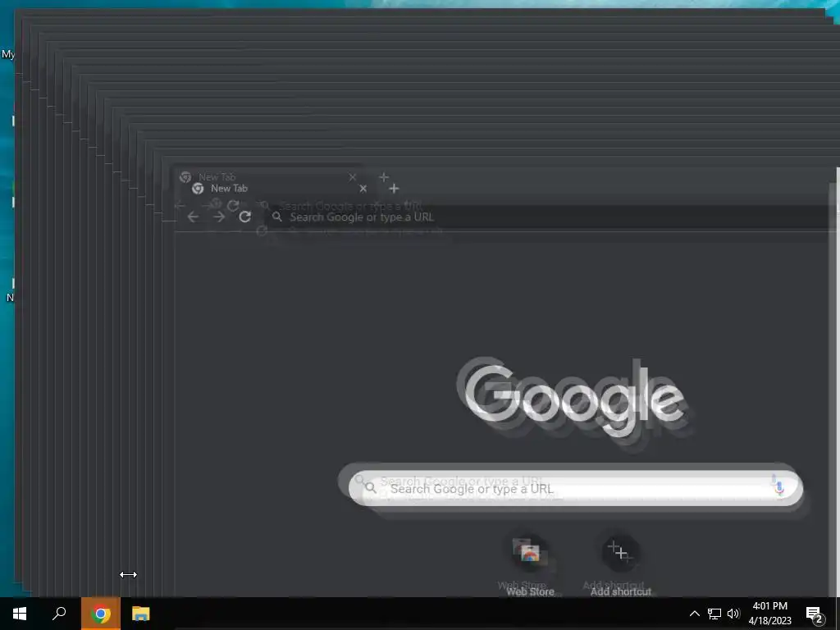The height and width of the screenshot is (630, 840).
Task: Go forward using the forward arrow
Action: (x=218, y=217)
